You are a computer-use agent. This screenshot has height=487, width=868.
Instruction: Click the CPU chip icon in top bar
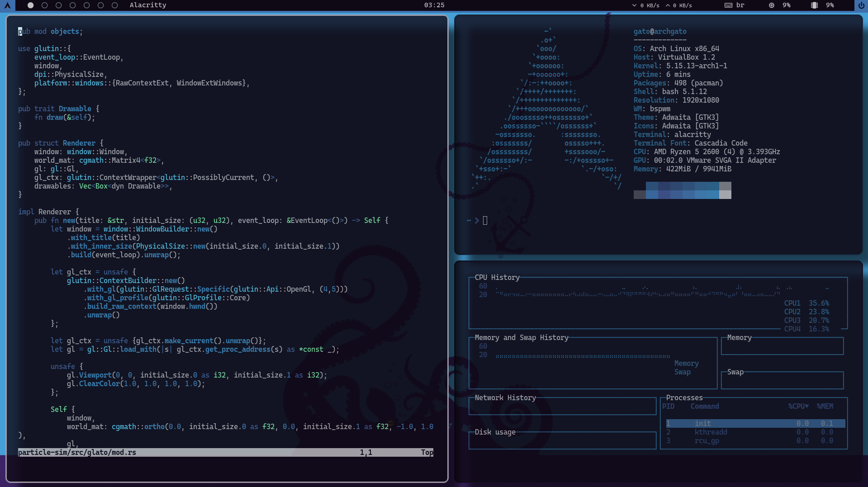(772, 5)
